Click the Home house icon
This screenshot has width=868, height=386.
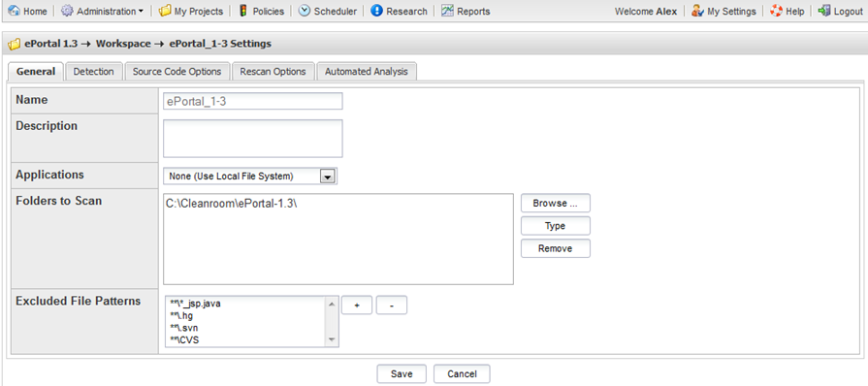15,11
